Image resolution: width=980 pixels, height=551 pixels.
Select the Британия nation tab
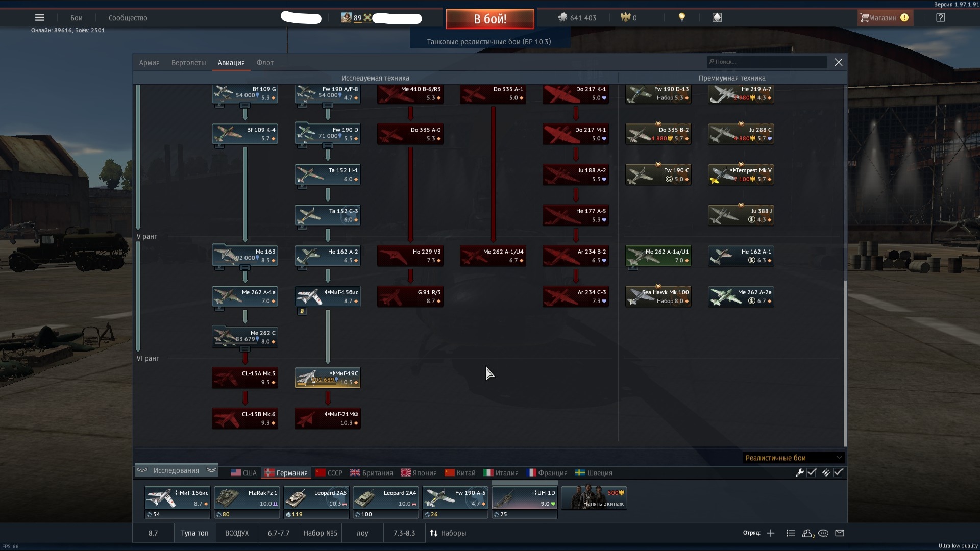(x=372, y=473)
